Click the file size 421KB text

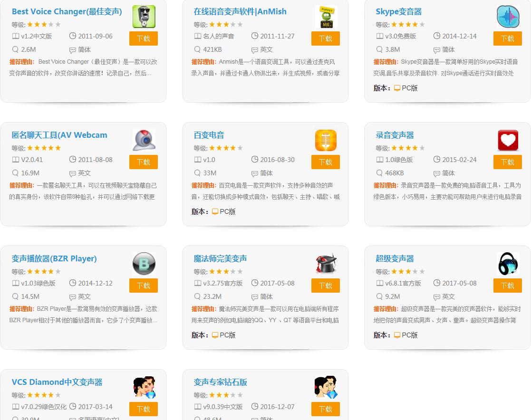coord(212,49)
